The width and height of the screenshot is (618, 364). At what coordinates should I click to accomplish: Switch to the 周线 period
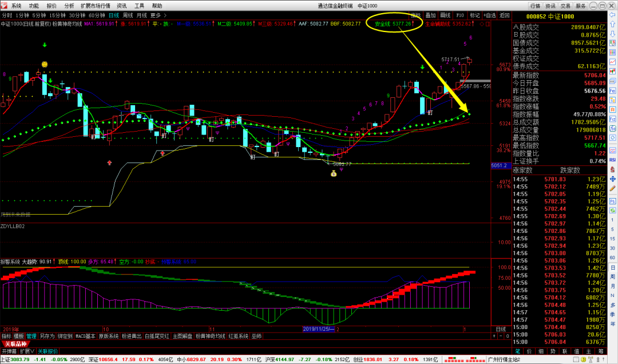click(128, 15)
